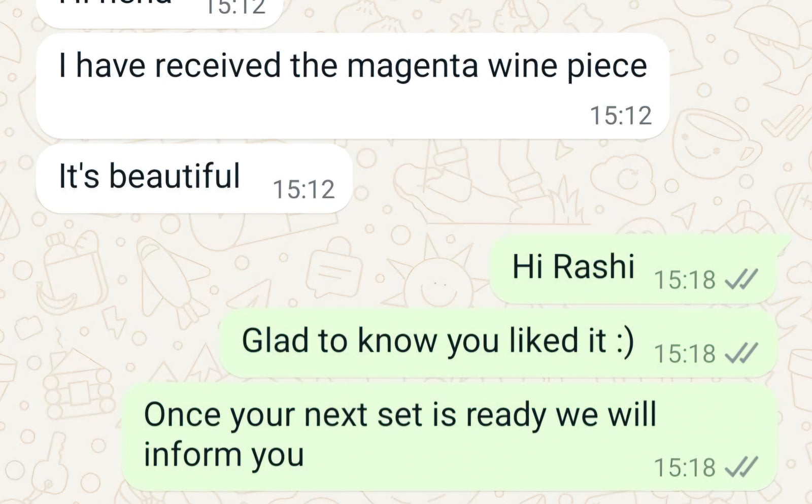812x504 pixels.
Task: Select the "I have received the magenta wine piece" message
Action: click(352, 85)
